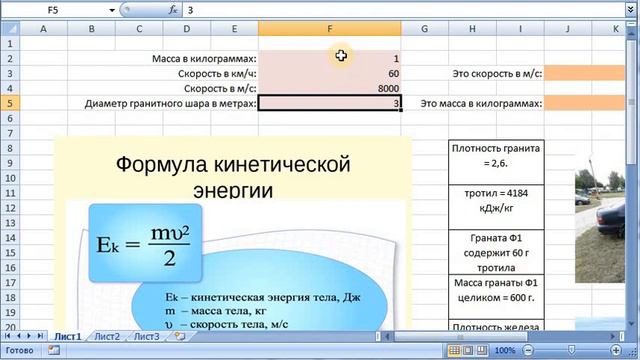
Task: Click the horizontal scrollbar thumb
Action: [x=460, y=336]
